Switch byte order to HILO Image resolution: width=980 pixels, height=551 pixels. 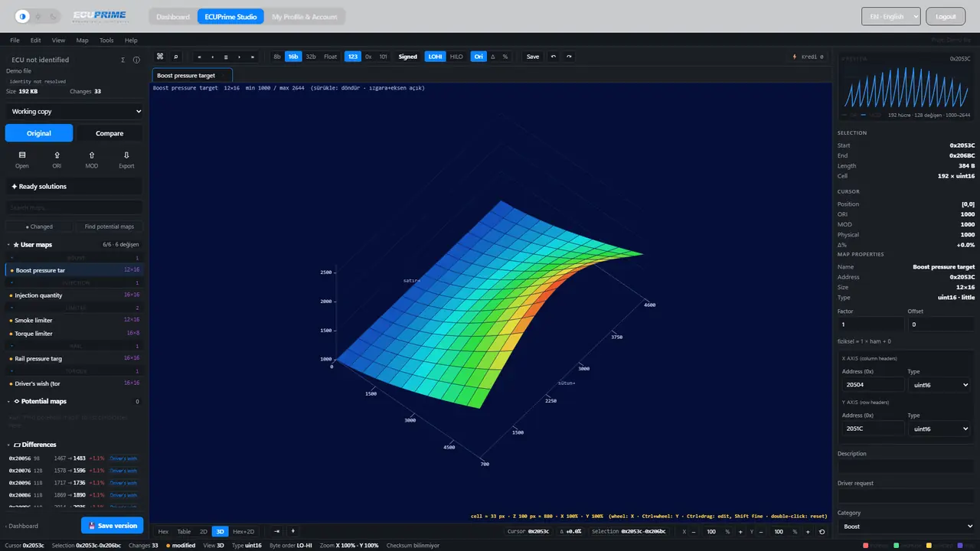[456, 57]
